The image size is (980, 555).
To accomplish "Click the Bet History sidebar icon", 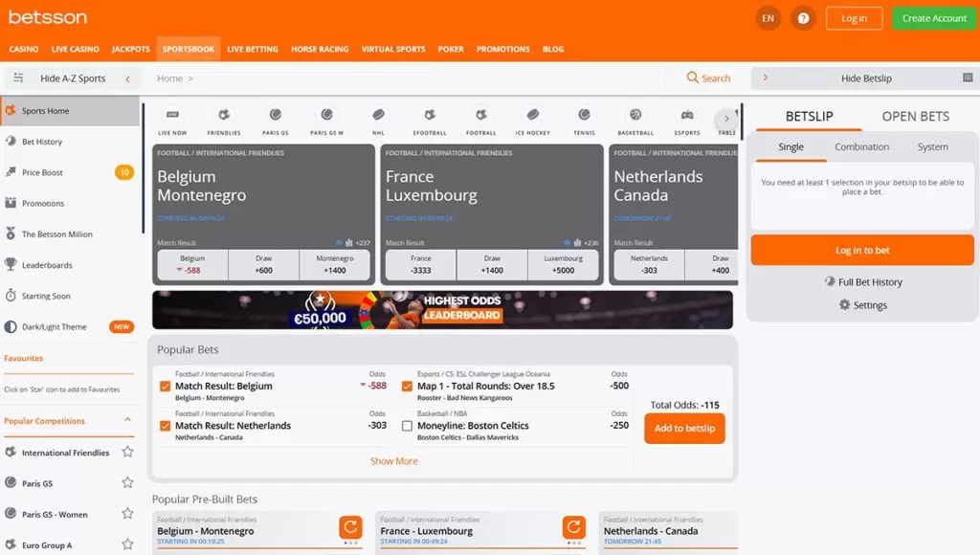I will point(11,142).
